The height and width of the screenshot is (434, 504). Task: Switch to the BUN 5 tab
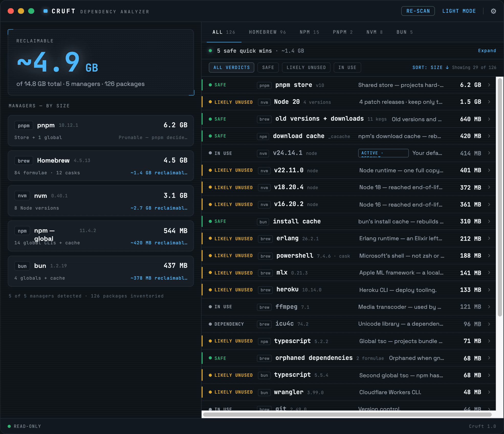404,32
